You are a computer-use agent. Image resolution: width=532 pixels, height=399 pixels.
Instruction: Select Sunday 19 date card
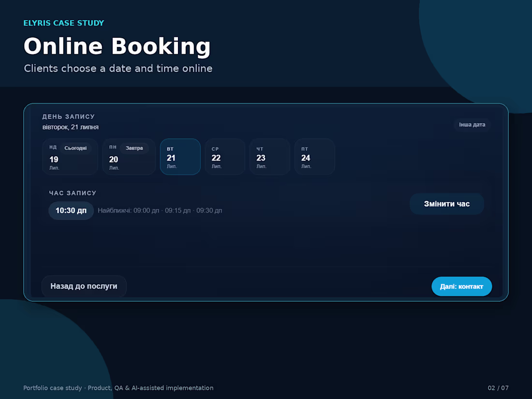[70, 157]
